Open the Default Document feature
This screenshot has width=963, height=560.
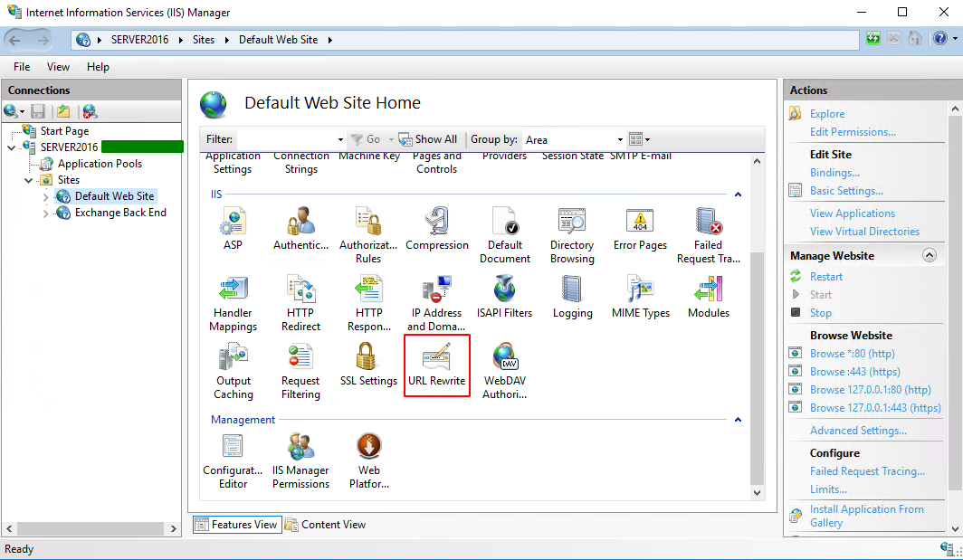[x=505, y=235]
